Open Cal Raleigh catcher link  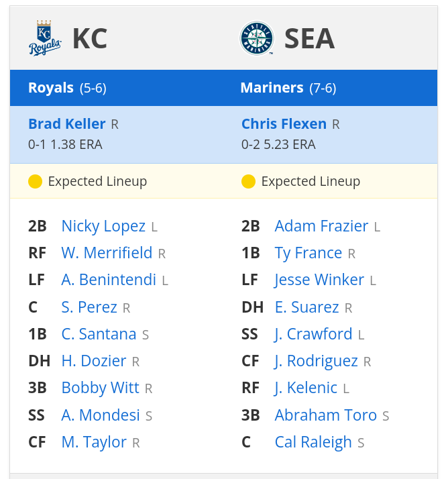click(x=313, y=442)
